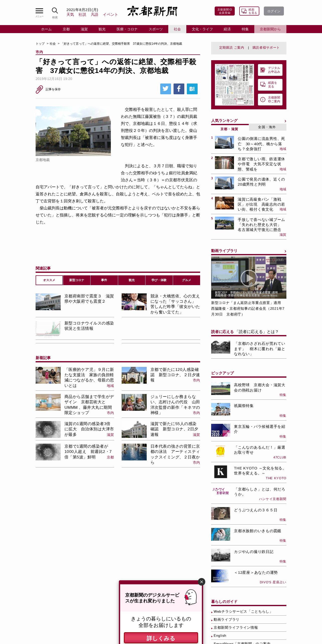Open the 凡語 link in header
Screen dimensions: 322x644
pos(95,15)
